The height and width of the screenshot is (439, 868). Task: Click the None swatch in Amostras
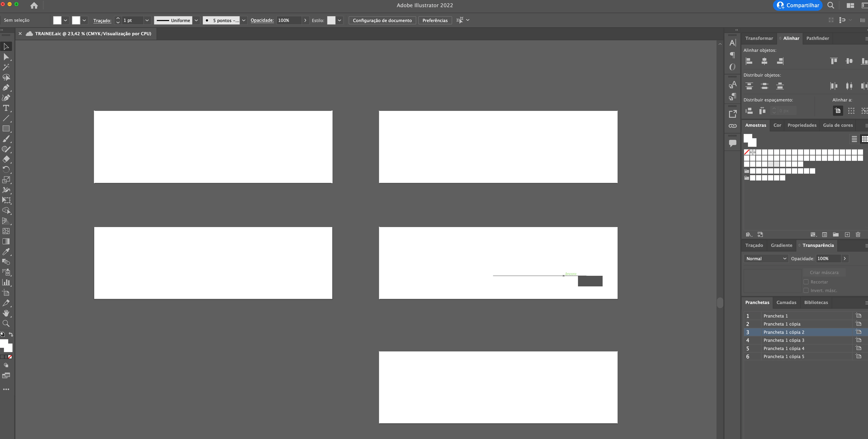747,152
